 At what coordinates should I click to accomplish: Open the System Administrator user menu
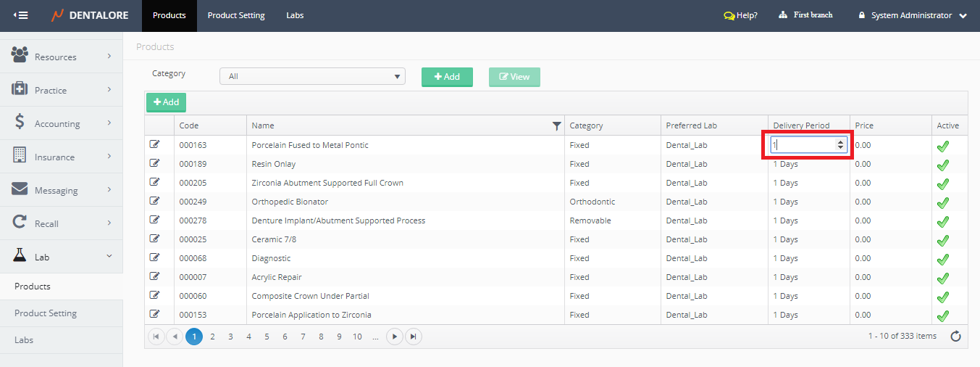912,15
